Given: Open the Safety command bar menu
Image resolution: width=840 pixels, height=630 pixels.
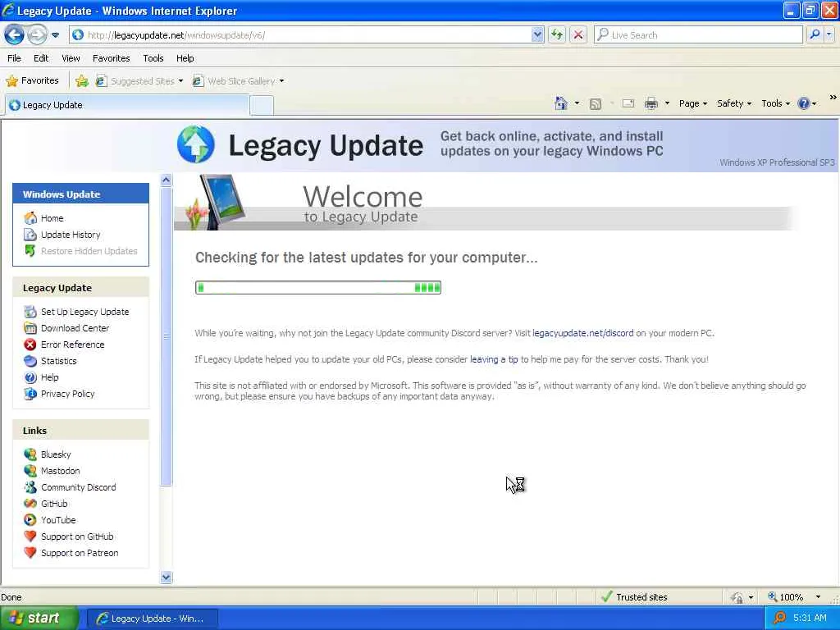Looking at the screenshot, I should (x=734, y=103).
